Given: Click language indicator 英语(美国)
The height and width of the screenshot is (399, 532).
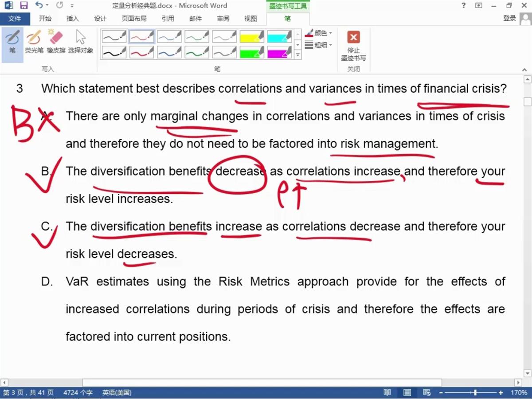Looking at the screenshot, I should point(117,393).
